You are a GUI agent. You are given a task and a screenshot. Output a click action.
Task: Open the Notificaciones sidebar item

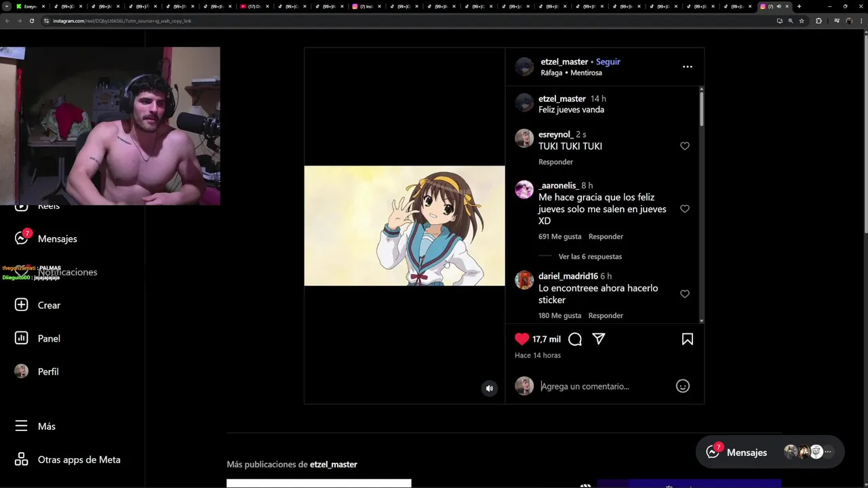[67, 272]
